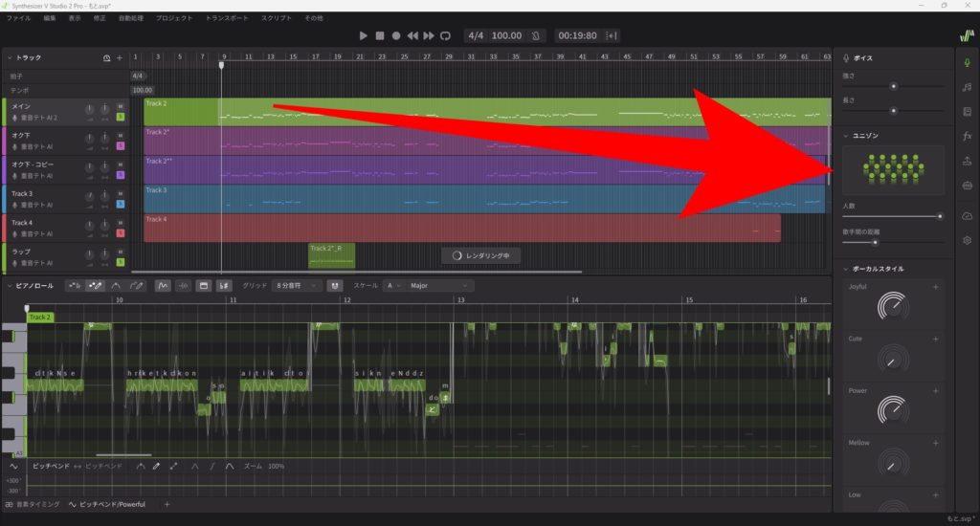Toggle the loop playback icon
The image size is (980, 526).
(x=445, y=35)
